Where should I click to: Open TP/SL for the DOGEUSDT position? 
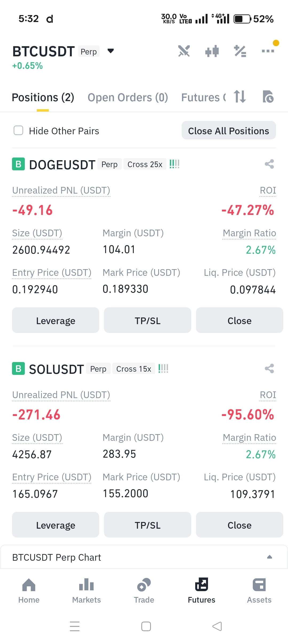pos(147,320)
